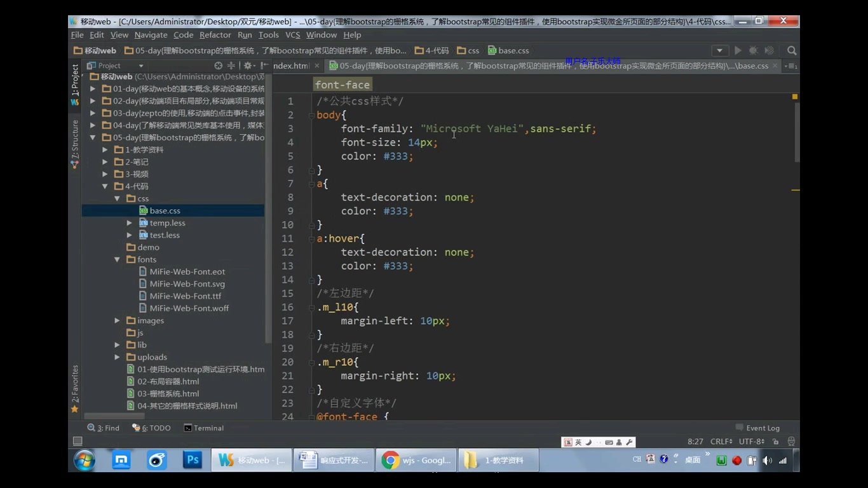This screenshot has width=868, height=488.
Task: Click the lock icon in the status bar
Action: [776, 442]
